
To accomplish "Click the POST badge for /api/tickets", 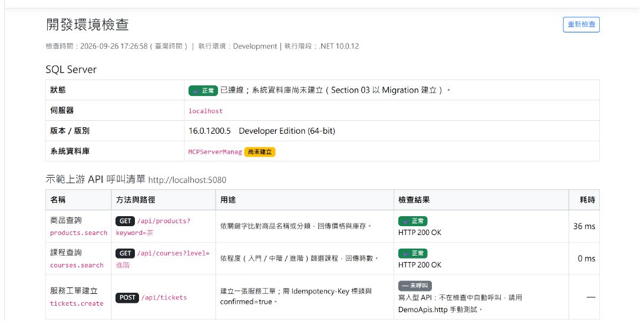I will [127, 297].
